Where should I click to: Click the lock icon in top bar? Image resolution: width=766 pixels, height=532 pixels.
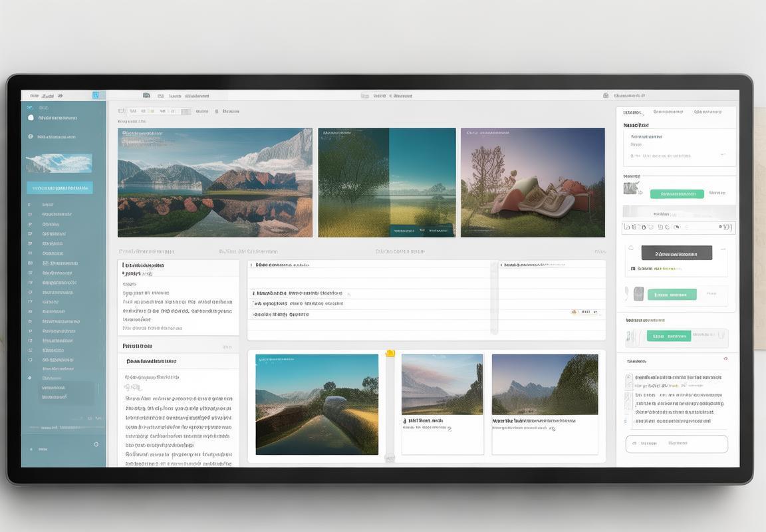click(x=606, y=96)
